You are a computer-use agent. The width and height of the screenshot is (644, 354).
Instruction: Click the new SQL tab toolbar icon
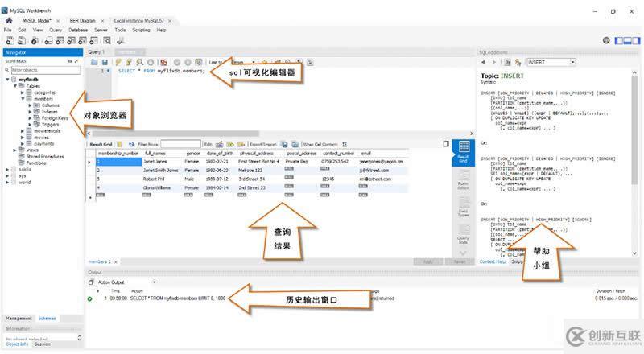(x=10, y=41)
